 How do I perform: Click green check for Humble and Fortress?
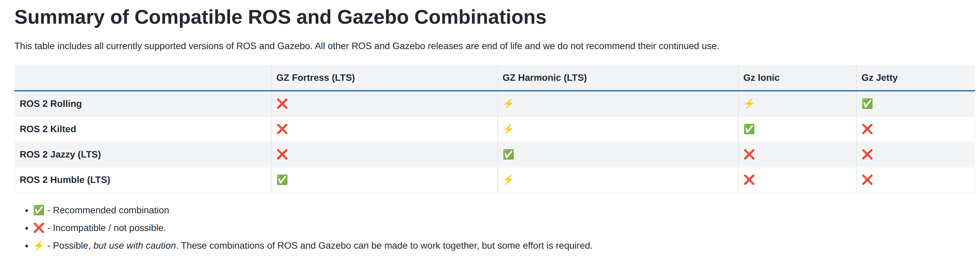point(282,180)
